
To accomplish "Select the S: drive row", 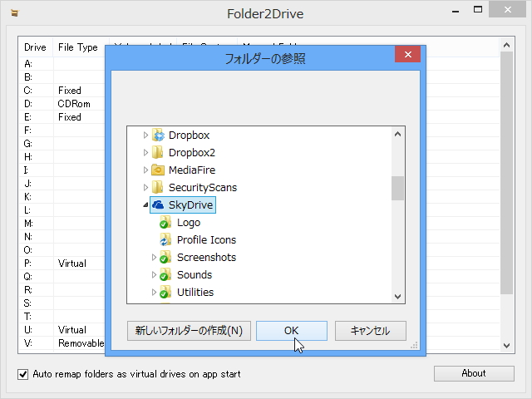I will [x=62, y=303].
